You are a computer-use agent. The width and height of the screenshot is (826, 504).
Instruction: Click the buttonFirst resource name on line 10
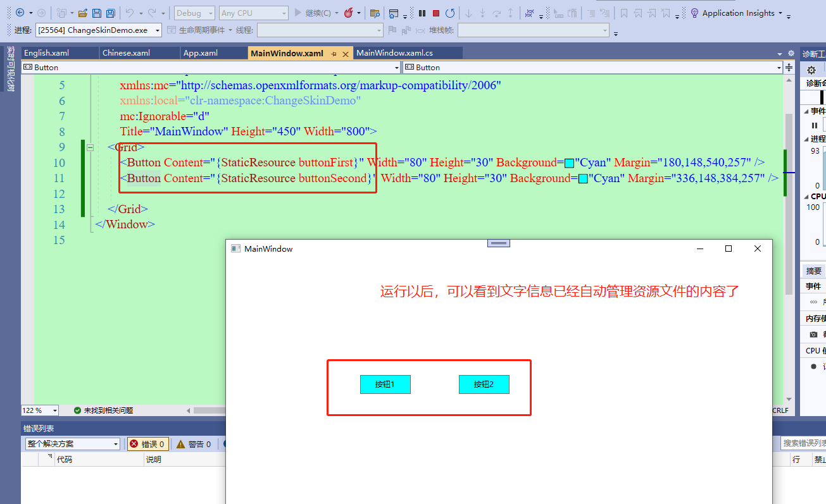(x=326, y=163)
